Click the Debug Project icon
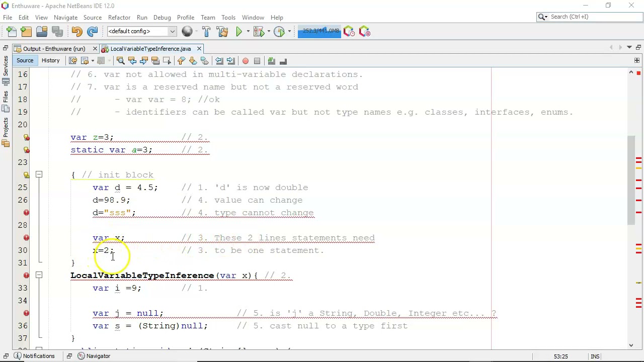The width and height of the screenshot is (644, 362). (259, 32)
